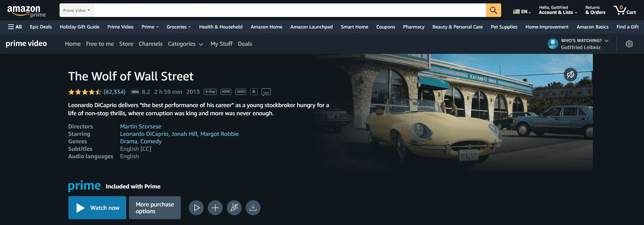
Task: Expand the Prime dropdown in the nav bar
Action: (x=150, y=27)
